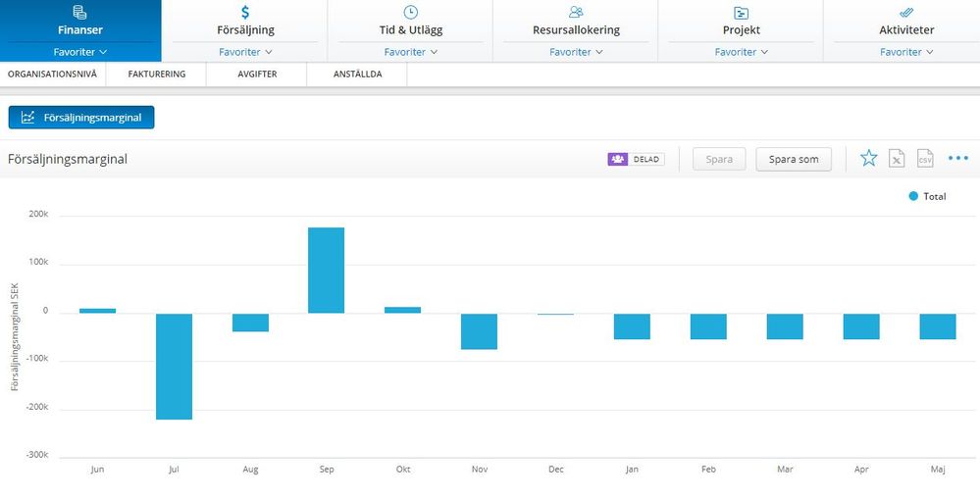980x496 pixels.
Task: Click the Projekt folder icon
Action: point(741,13)
